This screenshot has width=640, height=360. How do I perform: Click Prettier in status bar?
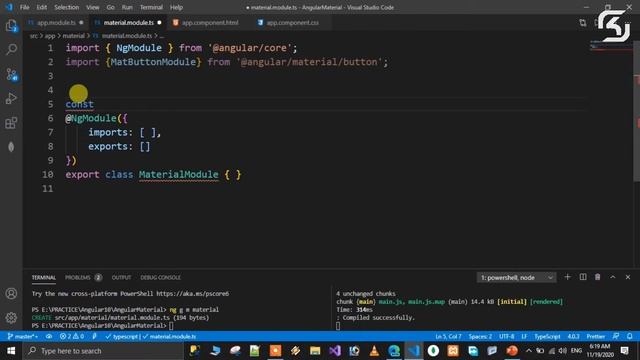(596, 337)
